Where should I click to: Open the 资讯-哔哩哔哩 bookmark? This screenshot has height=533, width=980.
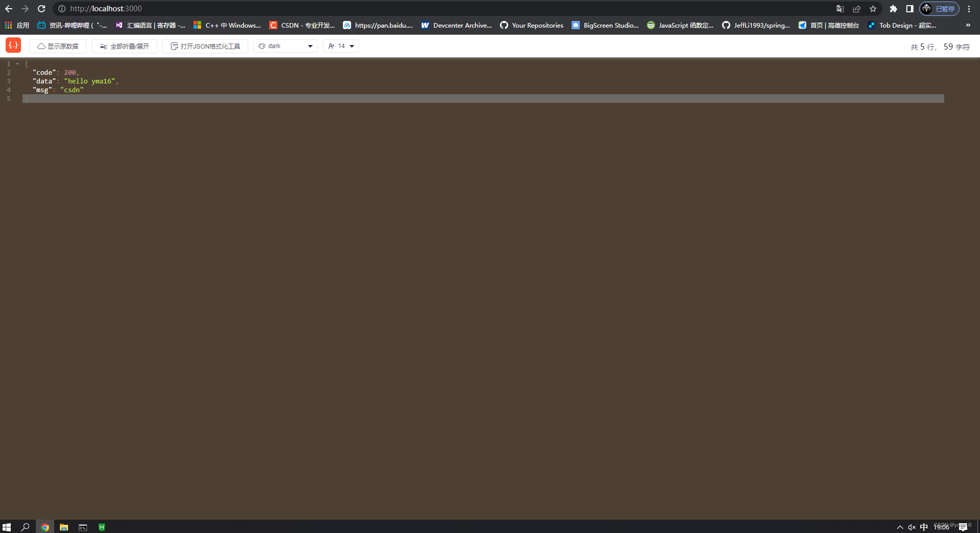coord(72,25)
